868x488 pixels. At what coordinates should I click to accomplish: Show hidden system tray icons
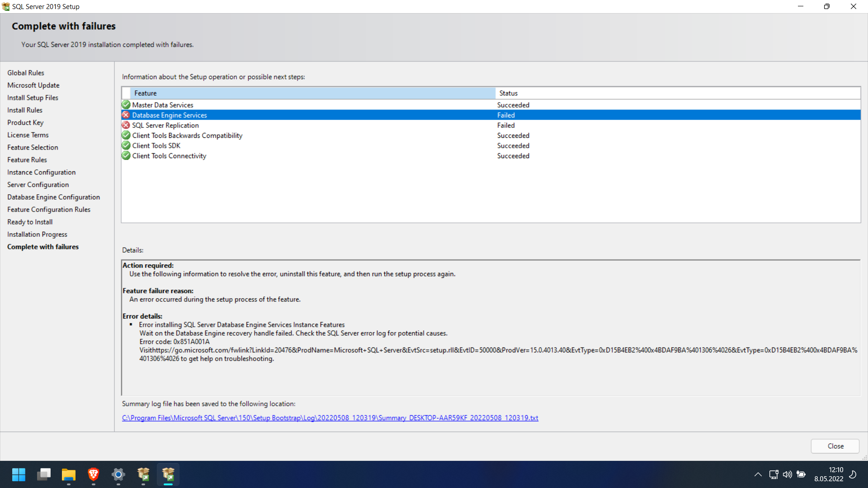coord(758,474)
